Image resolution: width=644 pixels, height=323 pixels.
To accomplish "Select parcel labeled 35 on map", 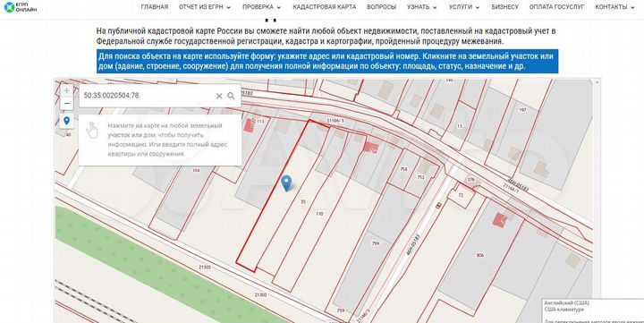I will pyautogui.click(x=303, y=202).
